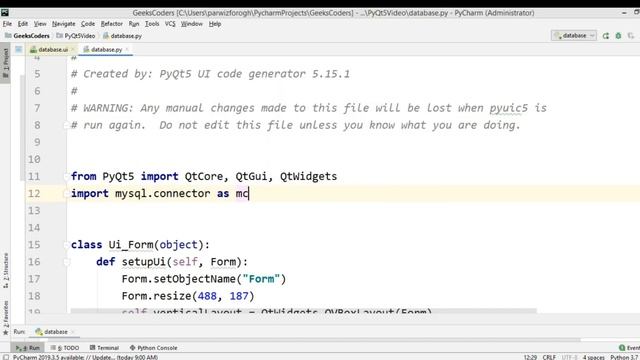Click the 12:29 caret position in status bar

(530, 357)
